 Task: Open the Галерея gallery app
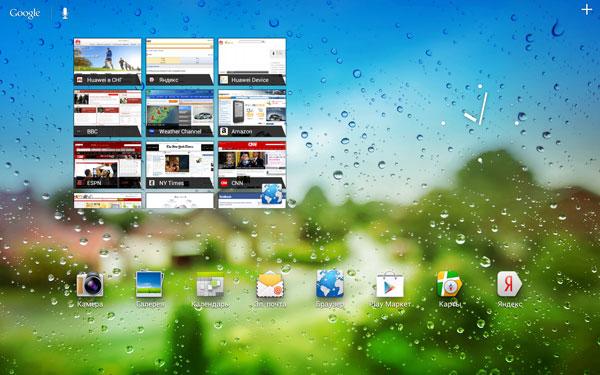[150, 289]
